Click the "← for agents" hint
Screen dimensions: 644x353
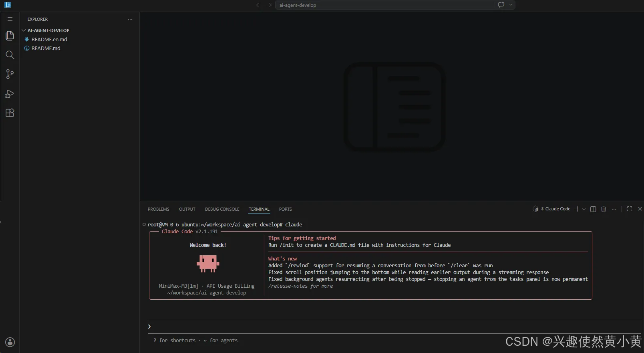(x=221, y=341)
